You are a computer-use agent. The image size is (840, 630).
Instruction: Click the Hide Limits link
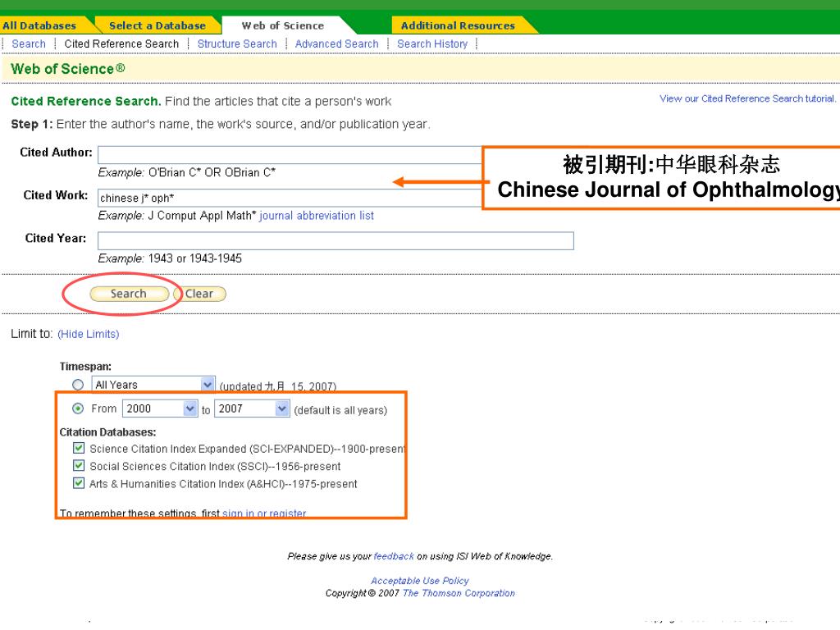pyautogui.click(x=89, y=334)
